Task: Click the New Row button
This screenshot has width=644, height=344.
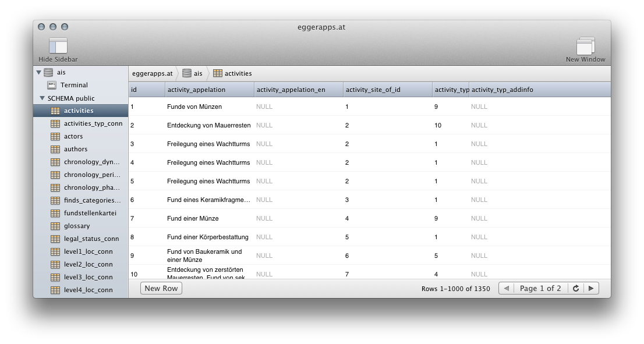Action: click(x=161, y=289)
